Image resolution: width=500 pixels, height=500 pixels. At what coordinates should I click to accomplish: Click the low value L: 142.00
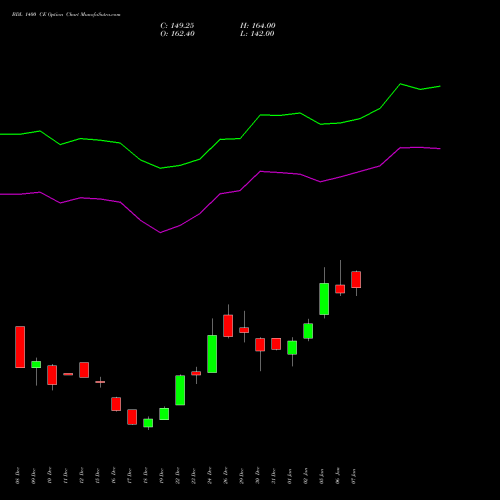tap(257, 34)
